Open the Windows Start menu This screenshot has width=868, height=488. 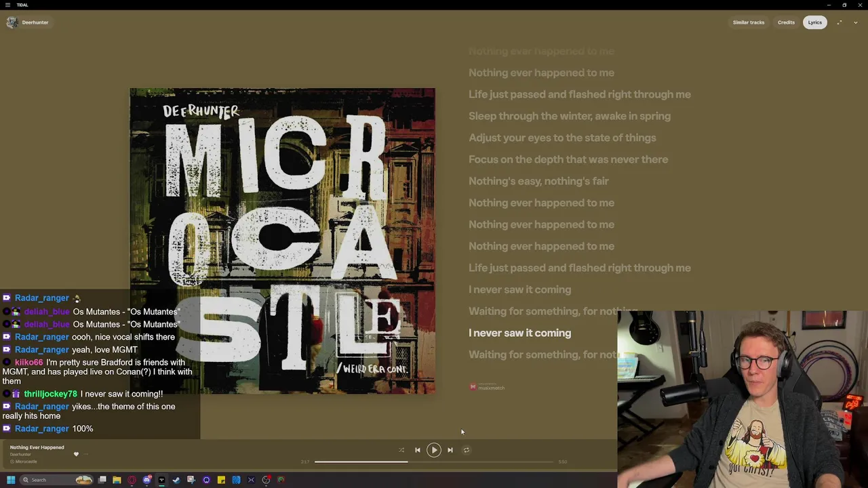coord(11,480)
